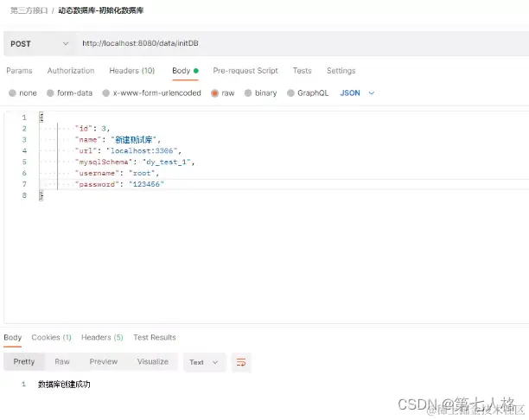Open the Cookies (1) response tab

(x=51, y=337)
